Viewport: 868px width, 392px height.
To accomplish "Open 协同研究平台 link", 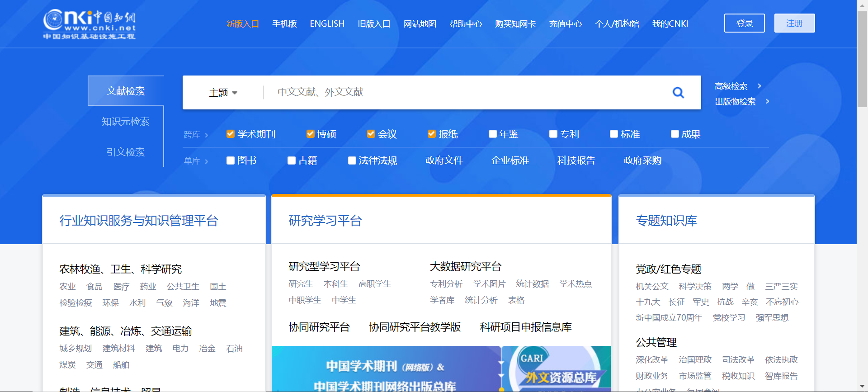I will (319, 327).
